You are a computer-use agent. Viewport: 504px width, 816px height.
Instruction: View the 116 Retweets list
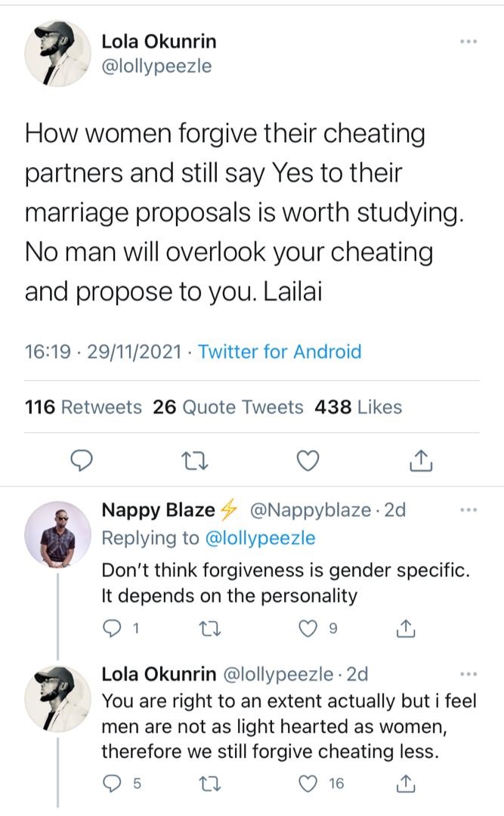83,407
